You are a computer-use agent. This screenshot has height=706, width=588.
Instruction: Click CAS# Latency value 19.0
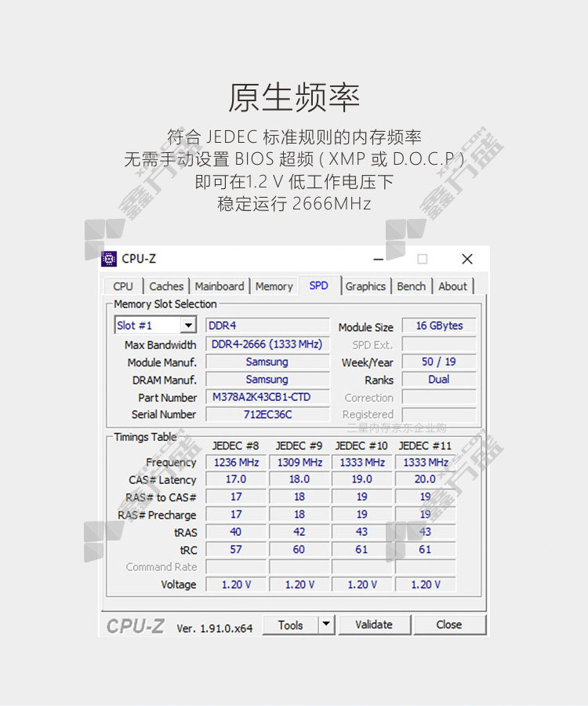(x=362, y=479)
